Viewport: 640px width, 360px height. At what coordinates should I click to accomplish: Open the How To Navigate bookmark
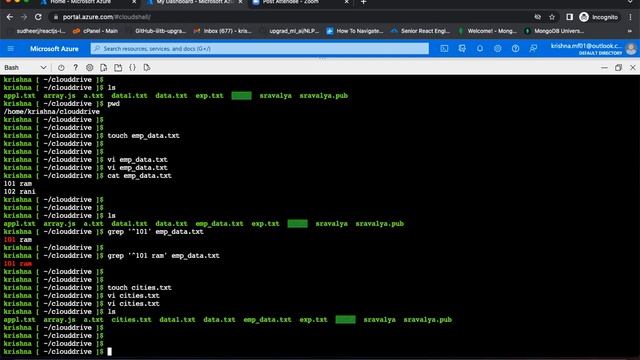pos(355,31)
